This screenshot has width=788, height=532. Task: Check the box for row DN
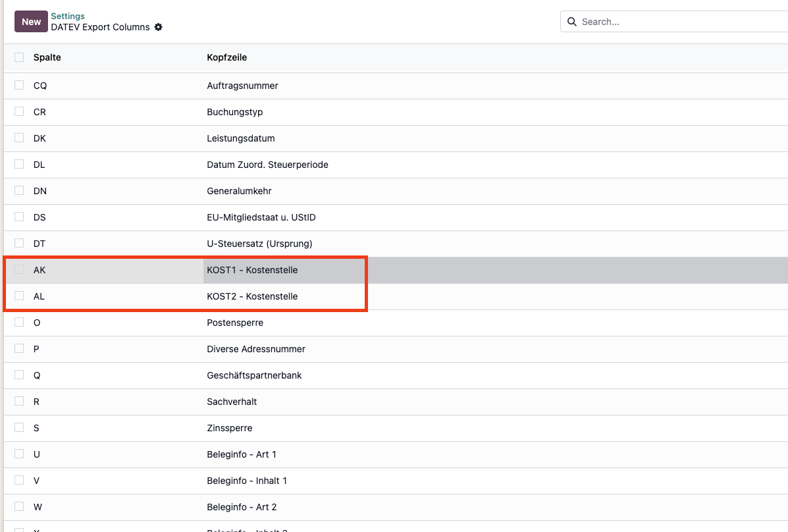[x=19, y=190]
